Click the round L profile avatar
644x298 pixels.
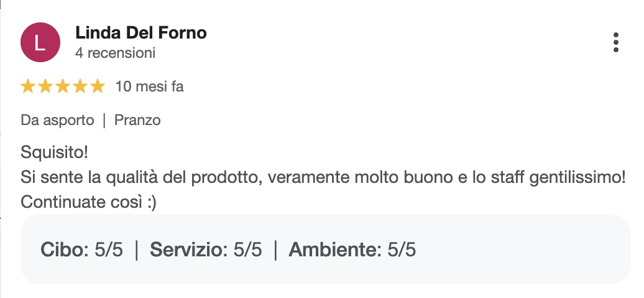pos(40,42)
